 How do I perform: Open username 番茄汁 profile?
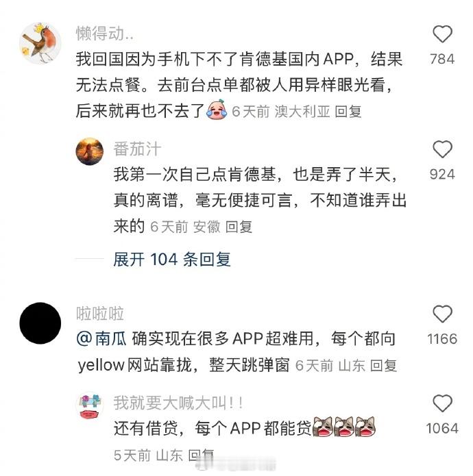pos(137,149)
